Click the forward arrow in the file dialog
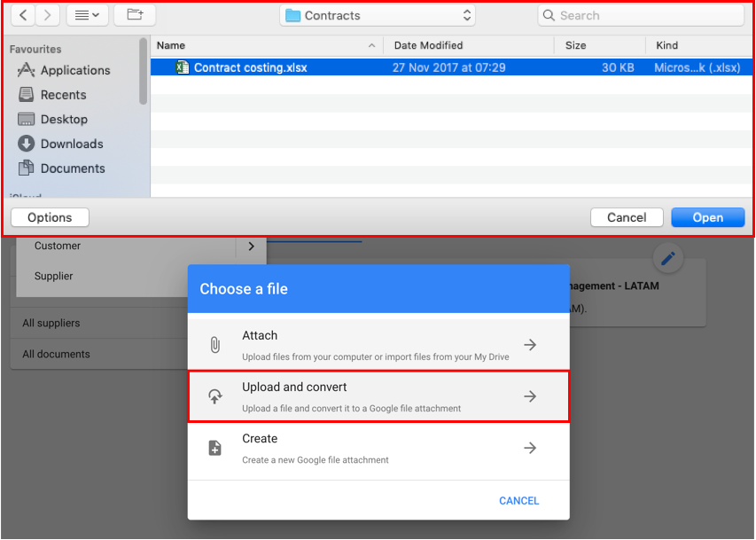The image size is (756, 540). pos(46,14)
